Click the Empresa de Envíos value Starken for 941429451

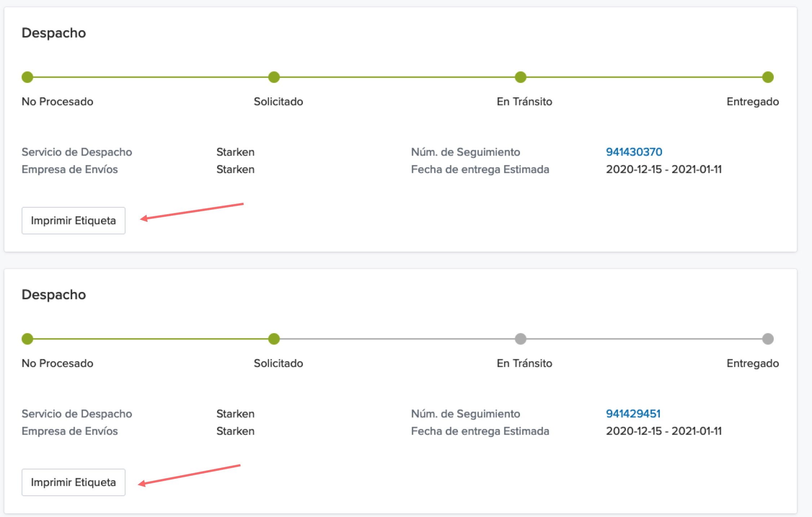coord(235,431)
